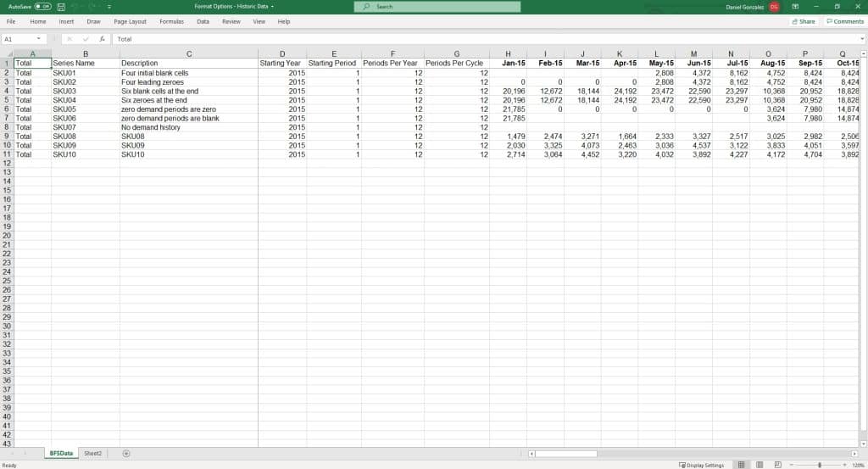Viewport: 868px width, 469px height.
Task: Open the Formulas ribbon tab
Action: [x=171, y=21]
